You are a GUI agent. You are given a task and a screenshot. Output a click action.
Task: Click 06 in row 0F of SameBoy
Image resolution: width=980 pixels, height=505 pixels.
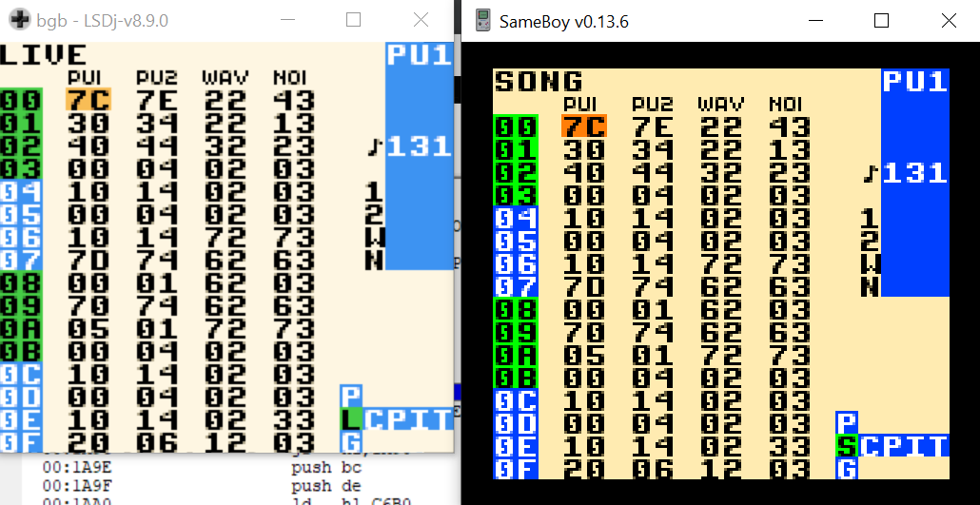(x=653, y=469)
